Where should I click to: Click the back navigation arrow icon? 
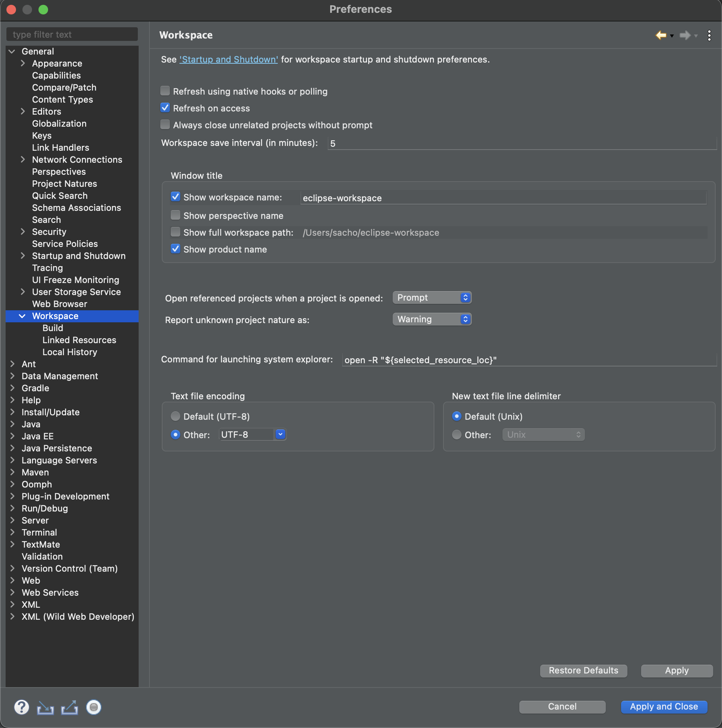pyautogui.click(x=661, y=35)
